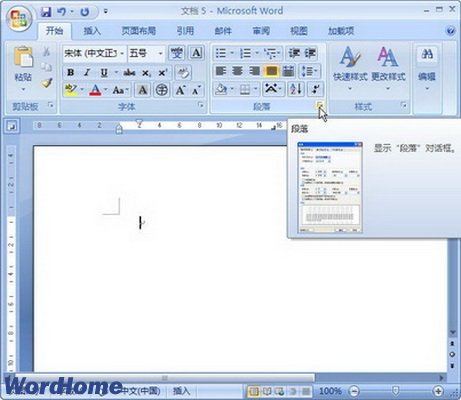Viewport: 461px width, 400px height.
Task: Toggle character shading A icon
Action: pyautogui.click(x=142, y=90)
